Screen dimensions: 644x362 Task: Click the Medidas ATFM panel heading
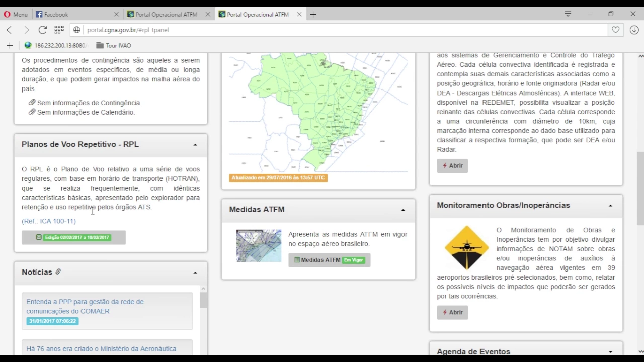point(257,209)
